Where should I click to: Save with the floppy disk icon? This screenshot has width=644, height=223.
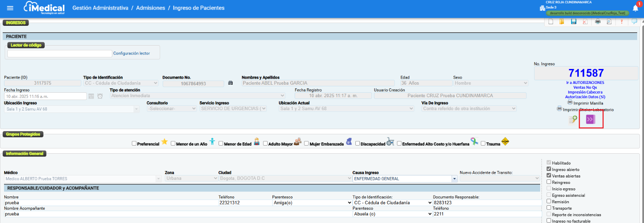coord(574,22)
